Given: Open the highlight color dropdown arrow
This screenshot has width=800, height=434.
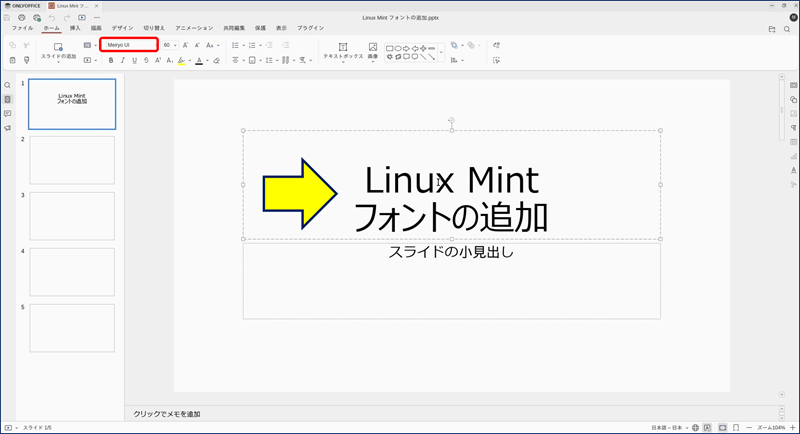Looking at the screenshot, I should [189, 60].
